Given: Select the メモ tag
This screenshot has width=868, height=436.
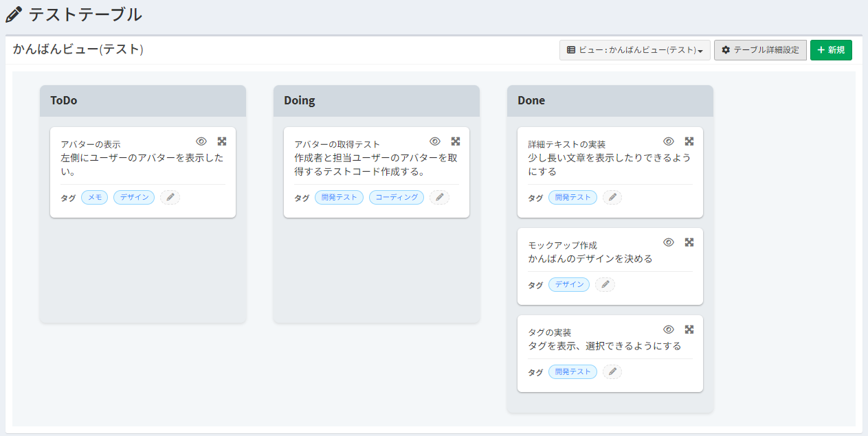Looking at the screenshot, I should pyautogui.click(x=95, y=198).
